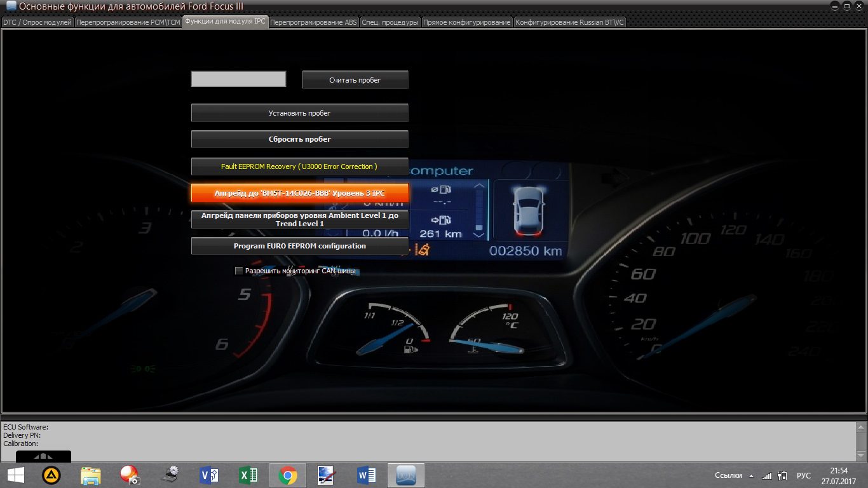
Task: Launch Microsoft Word from the taskbar
Action: 367,475
